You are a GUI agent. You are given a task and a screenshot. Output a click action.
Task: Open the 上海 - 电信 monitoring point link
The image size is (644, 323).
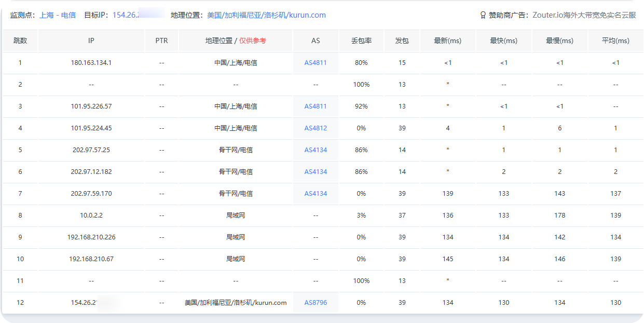pos(58,15)
